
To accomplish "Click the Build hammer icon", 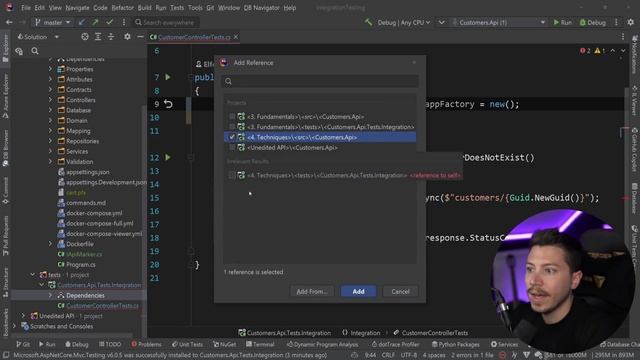I will [x=368, y=22].
